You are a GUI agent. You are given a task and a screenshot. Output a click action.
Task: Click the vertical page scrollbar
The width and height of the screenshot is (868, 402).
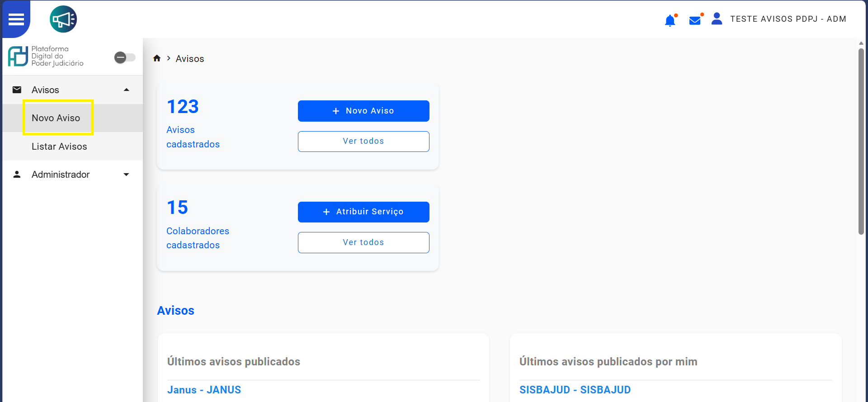tap(861, 140)
